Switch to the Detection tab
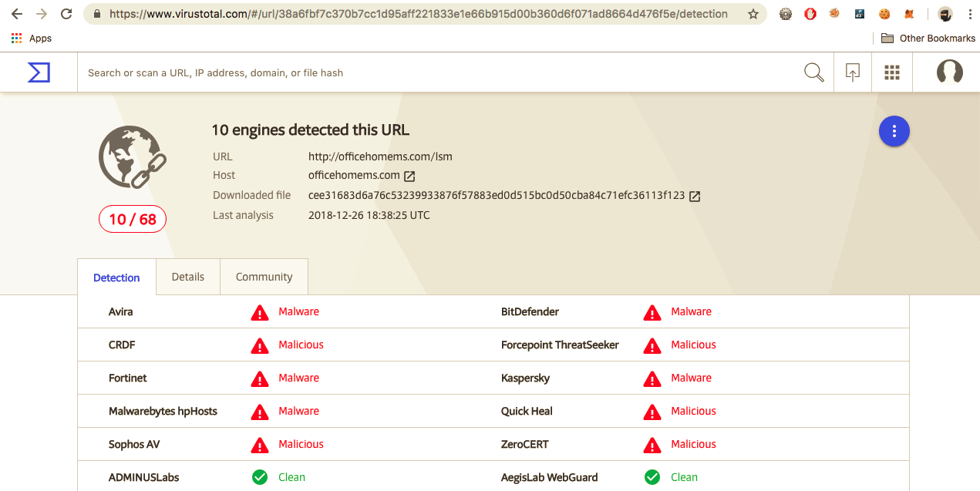Image resolution: width=980 pixels, height=491 pixels. coord(116,277)
